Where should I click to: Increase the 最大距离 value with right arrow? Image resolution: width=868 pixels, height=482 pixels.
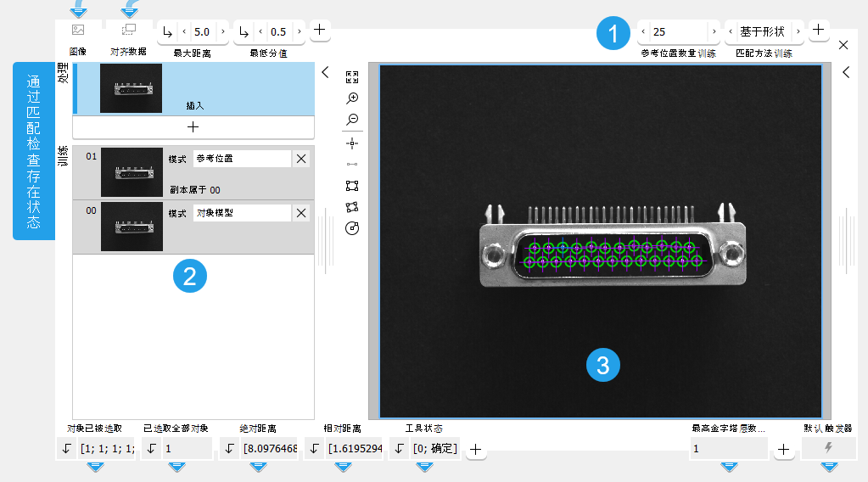click(223, 32)
